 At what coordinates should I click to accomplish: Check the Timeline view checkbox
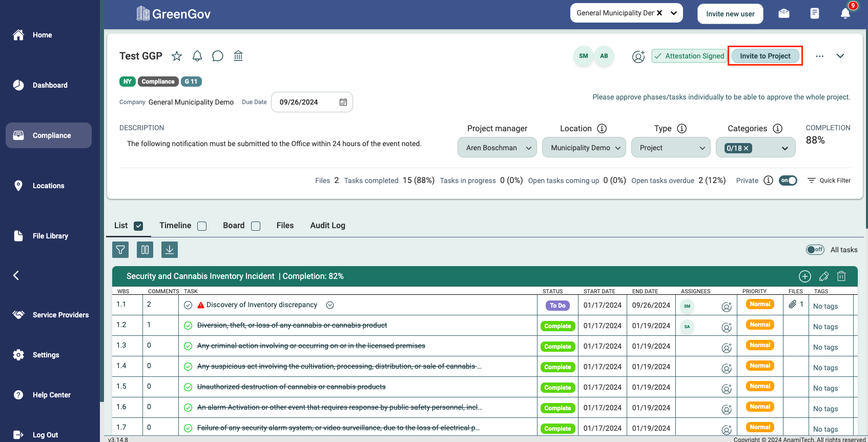202,226
